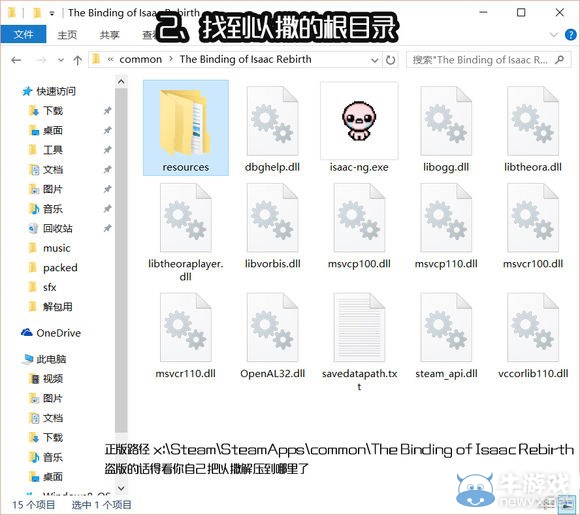This screenshot has height=515, width=580.
Task: Select the msvcr110.dll file icon
Action: pos(186,327)
